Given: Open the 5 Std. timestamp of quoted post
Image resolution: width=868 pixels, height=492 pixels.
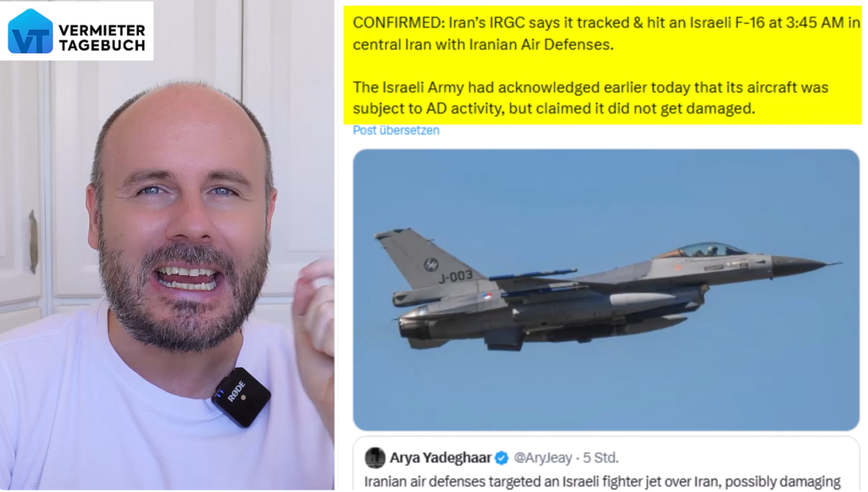Looking at the screenshot, I should point(601,458).
